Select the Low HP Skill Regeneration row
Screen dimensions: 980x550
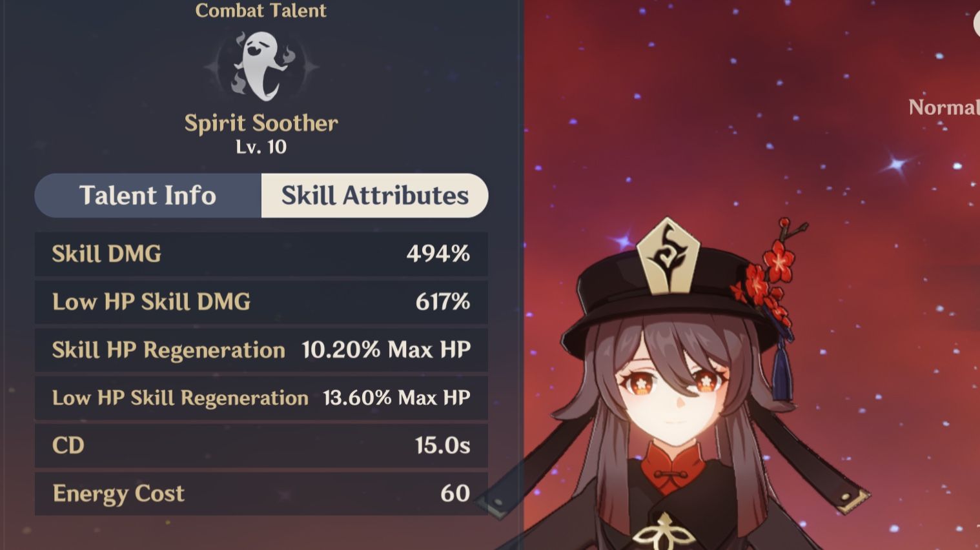261,398
